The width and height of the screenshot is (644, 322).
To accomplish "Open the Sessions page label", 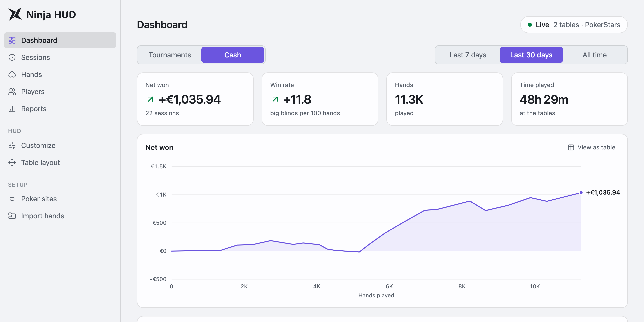I will (36, 57).
